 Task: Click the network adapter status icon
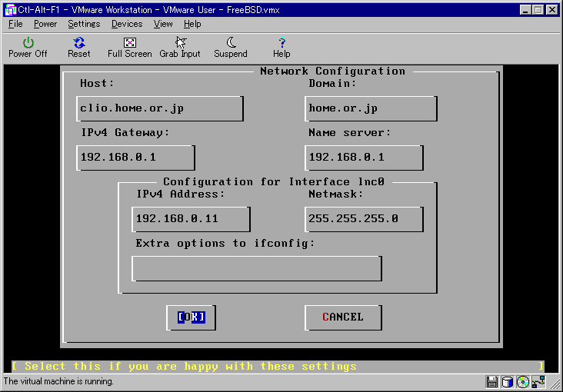pos(538,382)
